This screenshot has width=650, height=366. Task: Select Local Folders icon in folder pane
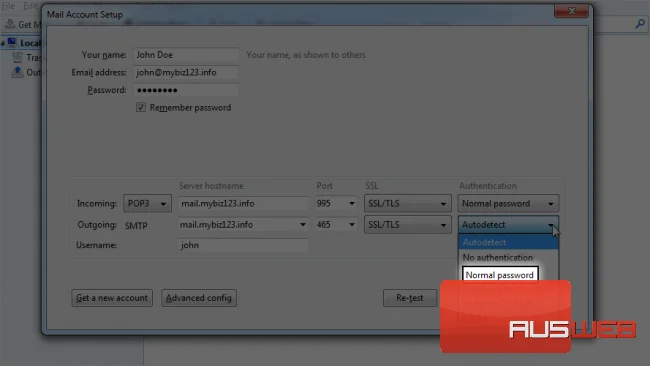(x=12, y=43)
